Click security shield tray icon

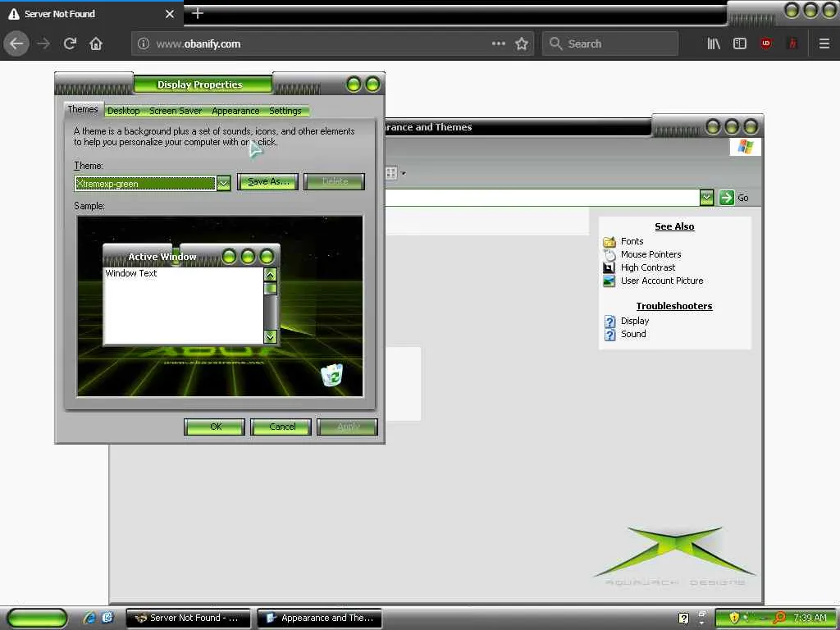(x=734, y=618)
